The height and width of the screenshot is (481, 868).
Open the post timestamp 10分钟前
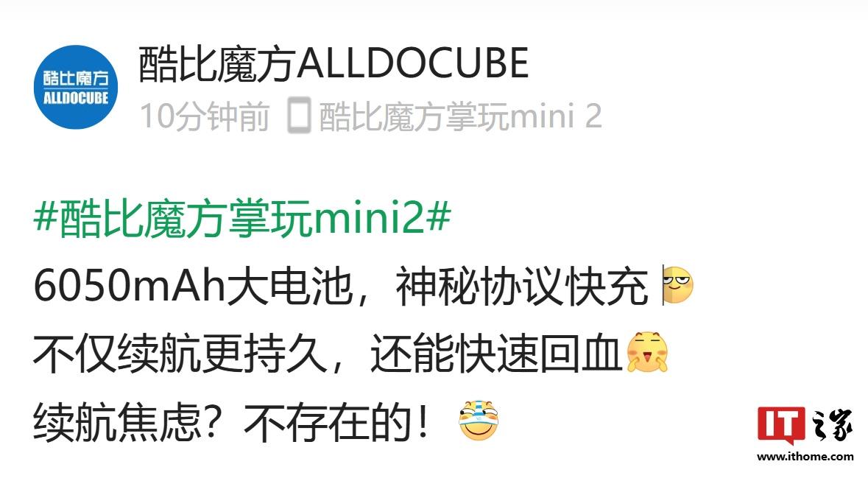(x=204, y=116)
